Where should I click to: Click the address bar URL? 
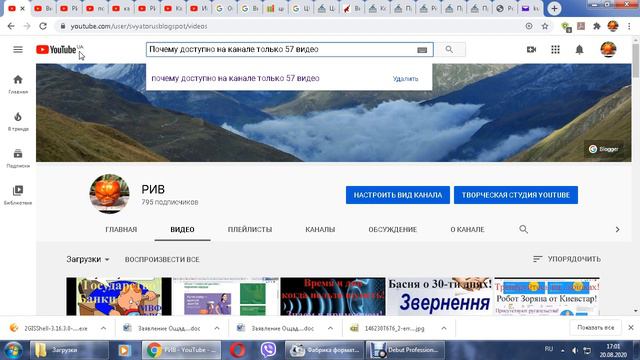[x=139, y=26]
